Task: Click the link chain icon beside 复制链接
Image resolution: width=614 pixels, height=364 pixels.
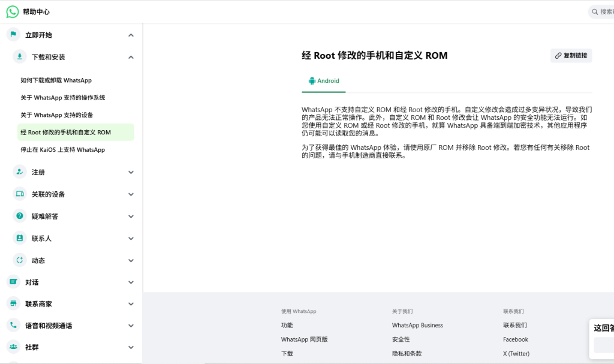Action: click(x=558, y=56)
